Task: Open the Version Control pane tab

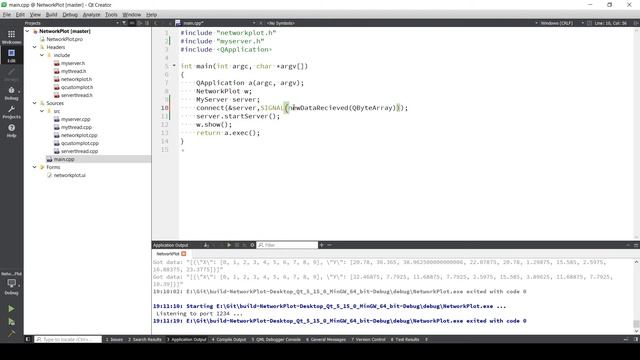Action: [369, 340]
